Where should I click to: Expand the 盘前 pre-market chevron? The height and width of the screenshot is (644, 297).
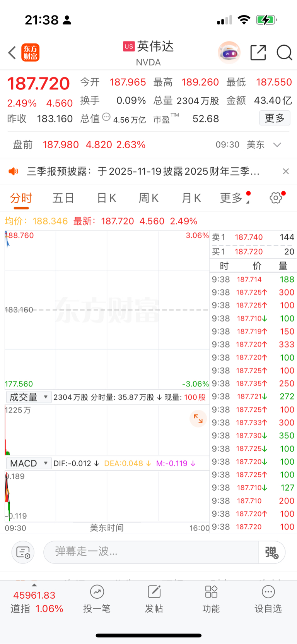point(277,145)
